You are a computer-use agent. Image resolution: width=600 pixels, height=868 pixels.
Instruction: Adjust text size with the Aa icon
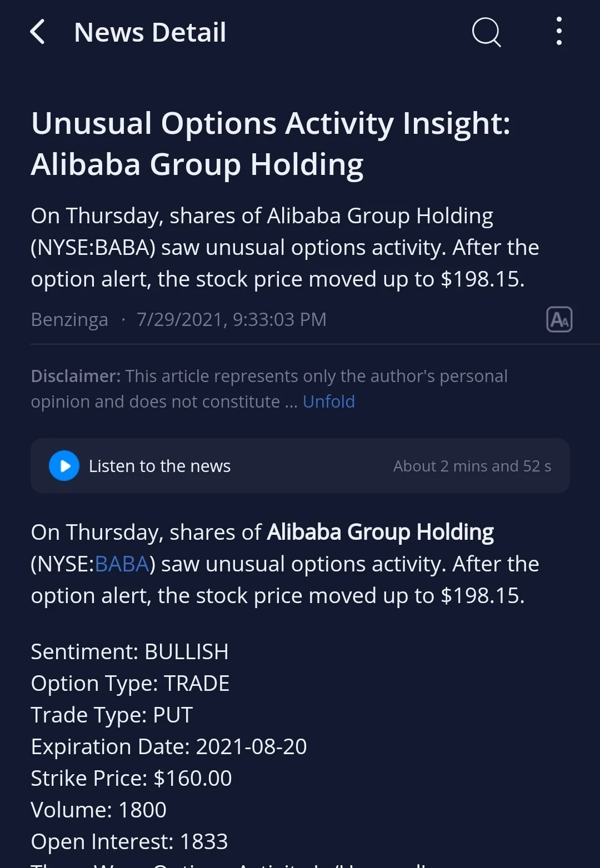(559, 319)
